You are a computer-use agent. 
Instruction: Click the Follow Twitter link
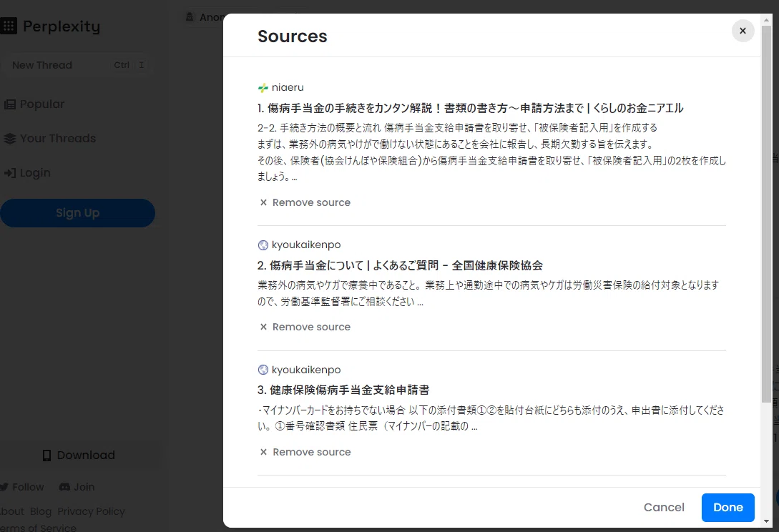click(22, 487)
